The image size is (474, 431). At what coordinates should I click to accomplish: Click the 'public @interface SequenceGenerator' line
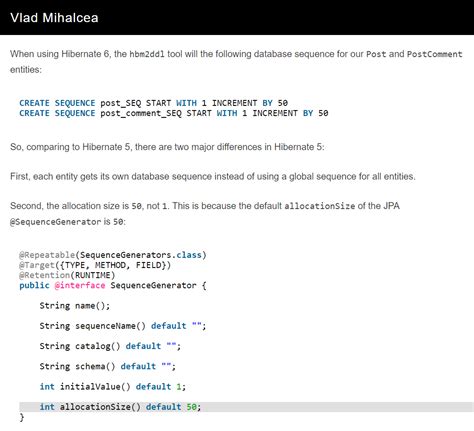click(113, 286)
